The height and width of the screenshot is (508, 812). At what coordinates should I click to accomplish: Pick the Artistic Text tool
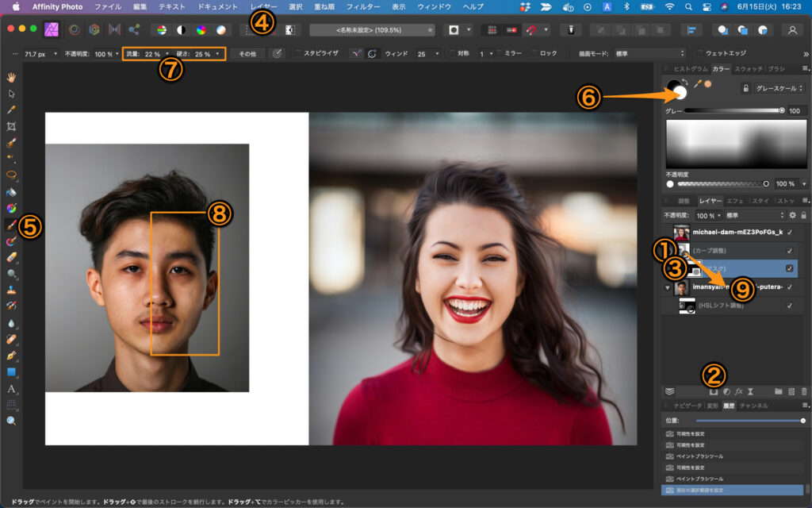click(11, 389)
